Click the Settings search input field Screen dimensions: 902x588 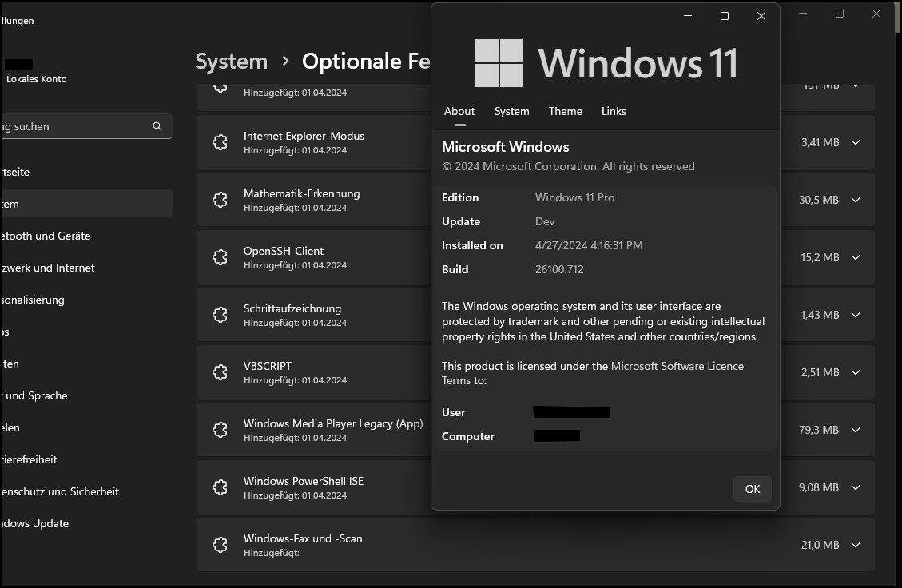(x=86, y=126)
